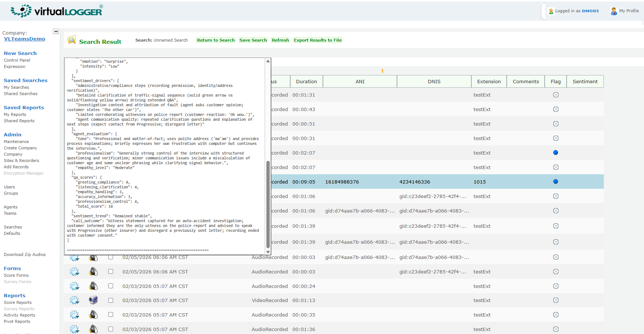Image resolution: width=644 pixels, height=334 pixels.
Task: Play the video recording with the camcorder icon
Action: pos(93,300)
